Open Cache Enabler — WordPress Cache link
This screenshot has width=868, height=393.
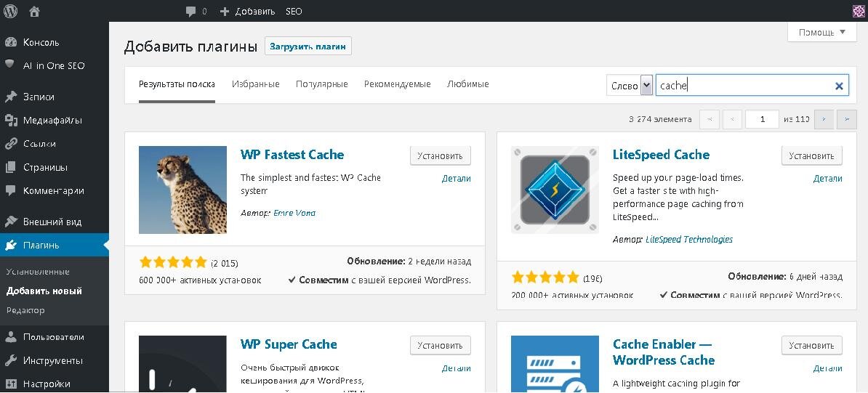[664, 352]
